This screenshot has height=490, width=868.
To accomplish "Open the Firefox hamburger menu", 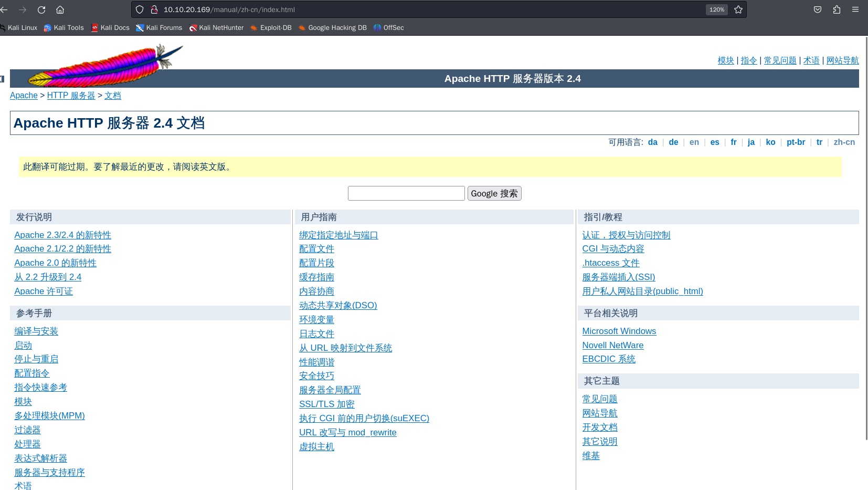I will pos(855,9).
